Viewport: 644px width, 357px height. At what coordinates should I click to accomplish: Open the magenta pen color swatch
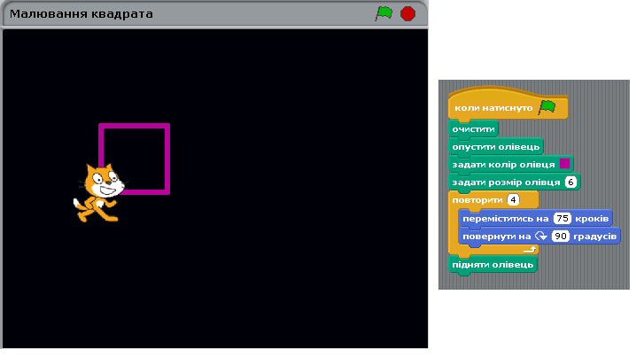pos(565,164)
